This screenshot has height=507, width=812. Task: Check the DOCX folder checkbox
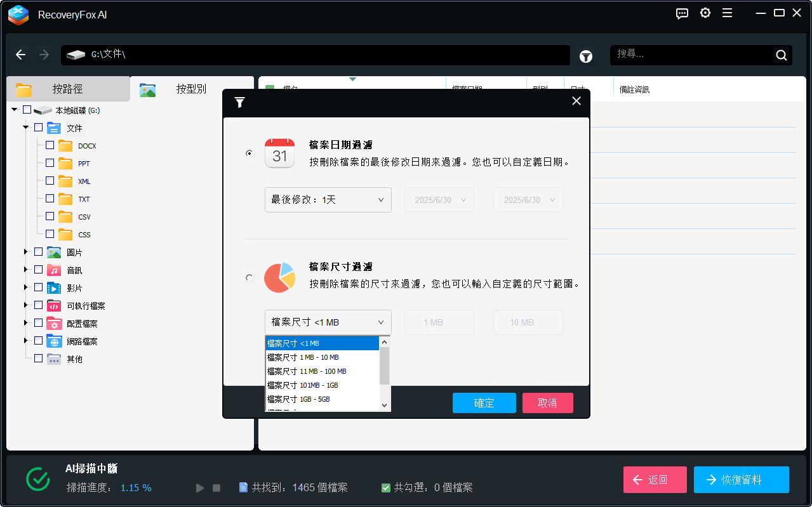48,145
